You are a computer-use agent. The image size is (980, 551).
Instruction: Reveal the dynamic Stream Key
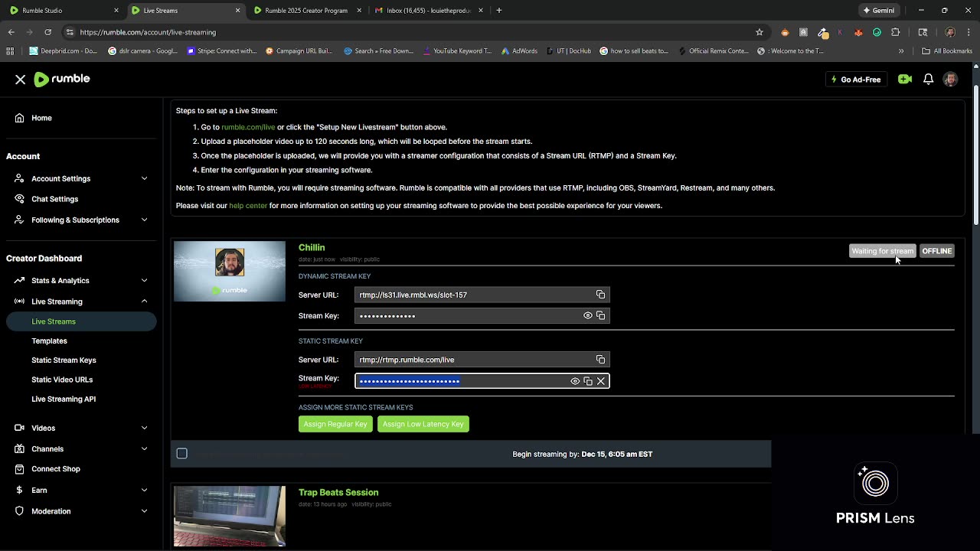coord(588,315)
